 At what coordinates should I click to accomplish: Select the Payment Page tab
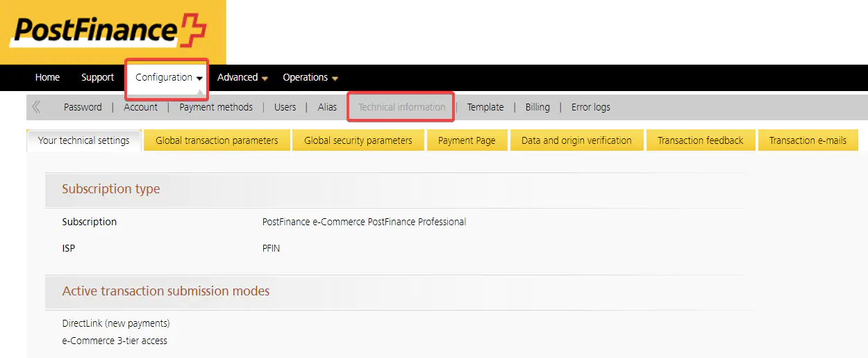point(467,140)
